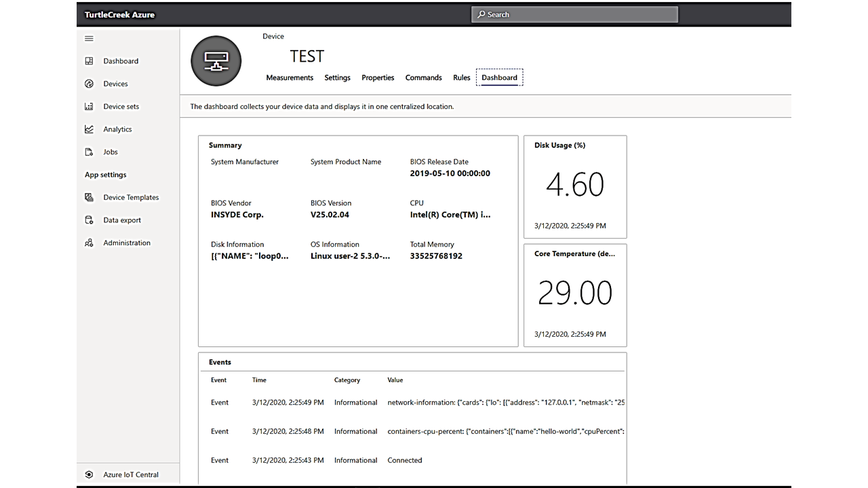Screen dimensions: 868x488
Task: Focus the Search input field
Action: 575,14
